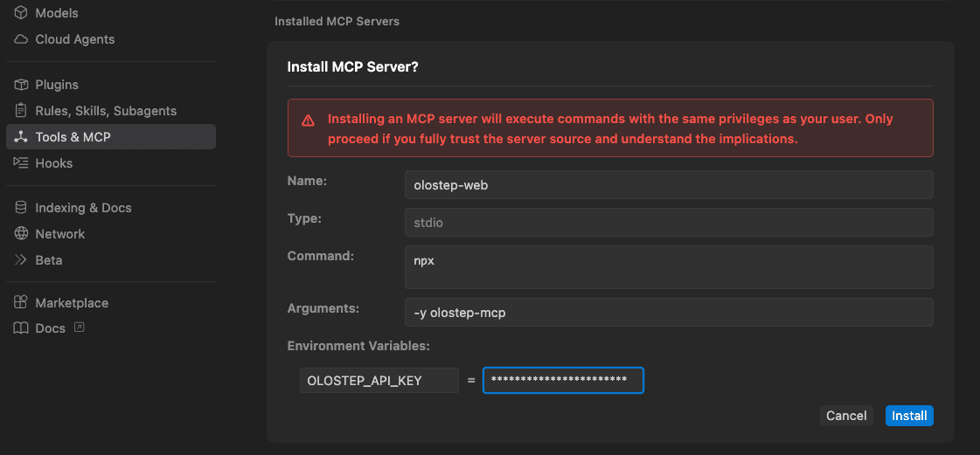Click the Install button
980x455 pixels.
point(909,416)
